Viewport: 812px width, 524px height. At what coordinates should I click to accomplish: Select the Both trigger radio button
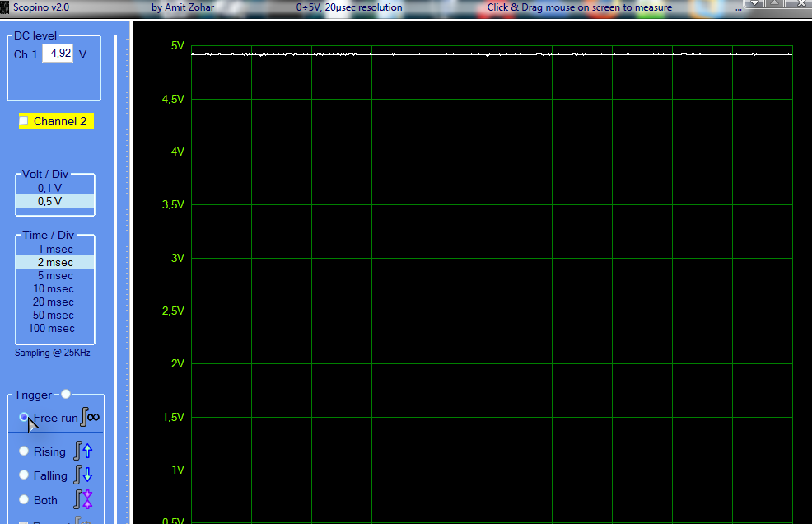click(25, 500)
